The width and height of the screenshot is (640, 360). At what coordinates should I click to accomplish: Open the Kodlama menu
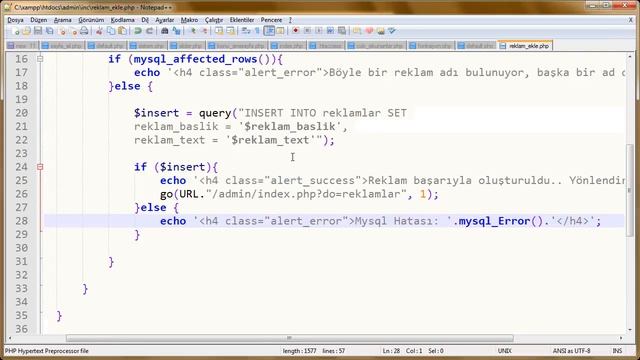point(122,20)
